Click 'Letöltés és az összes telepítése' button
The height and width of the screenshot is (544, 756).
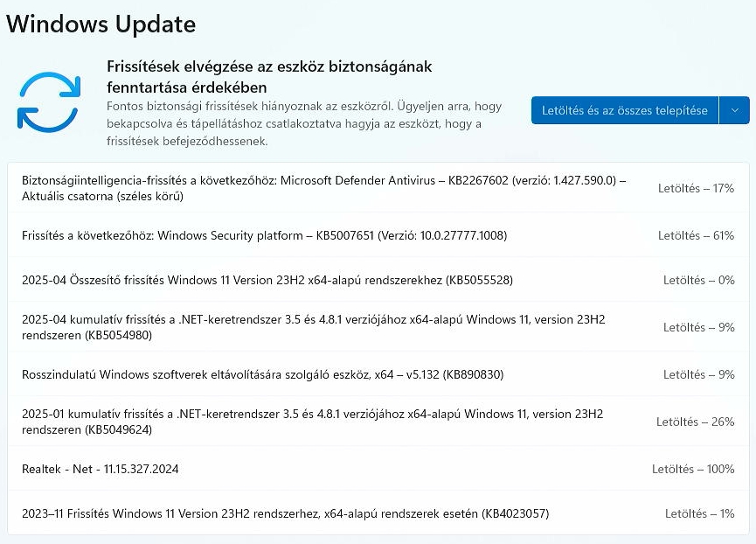click(x=624, y=110)
